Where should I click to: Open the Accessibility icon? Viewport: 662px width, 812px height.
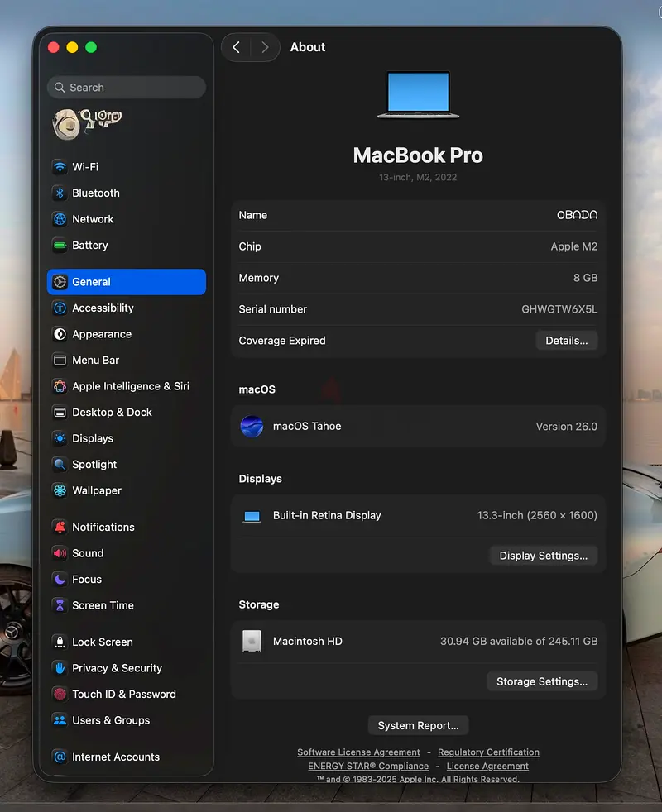coord(60,308)
